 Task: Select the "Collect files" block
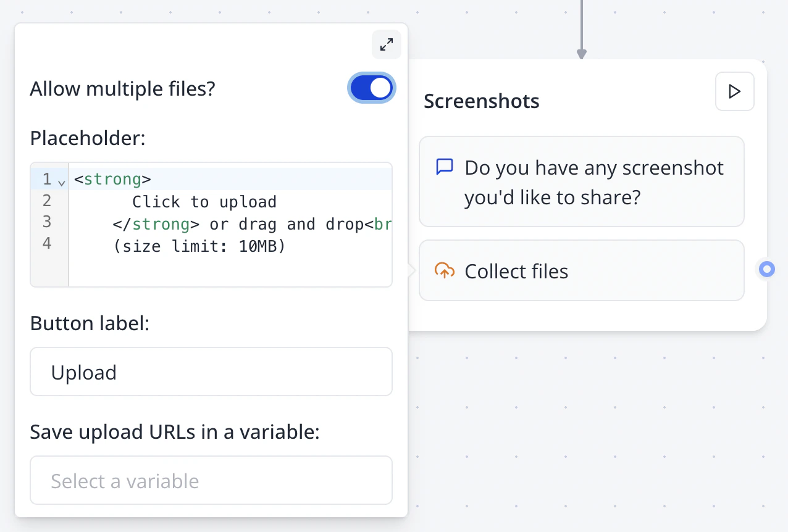point(581,270)
